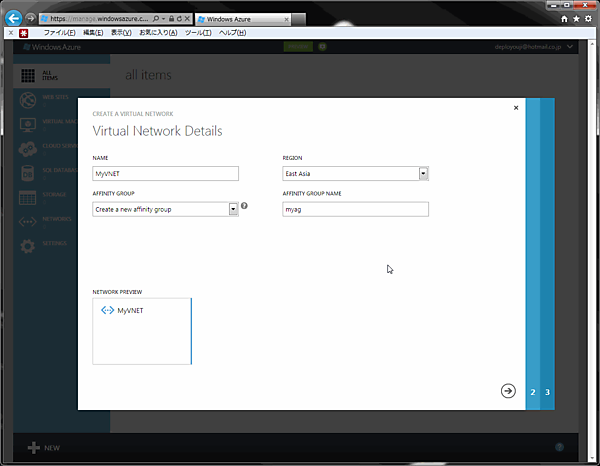600x466 pixels.
Task: Click the browser back button
Action: [14, 18]
